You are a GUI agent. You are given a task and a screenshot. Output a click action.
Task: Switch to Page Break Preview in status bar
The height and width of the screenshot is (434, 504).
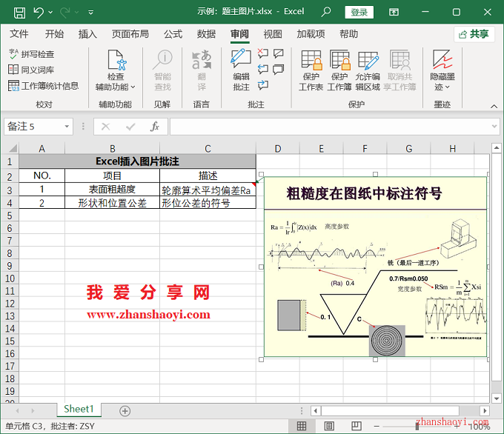[x=357, y=426]
